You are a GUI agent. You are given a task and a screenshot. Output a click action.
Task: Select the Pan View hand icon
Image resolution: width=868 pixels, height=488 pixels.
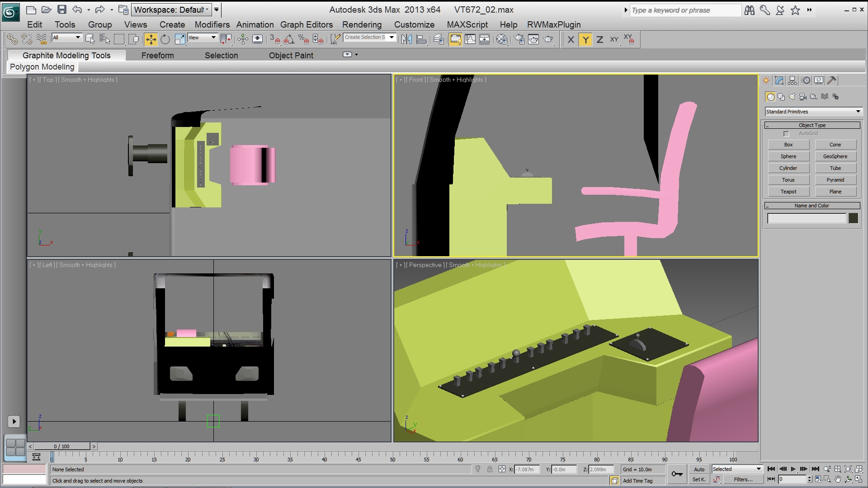(x=838, y=479)
